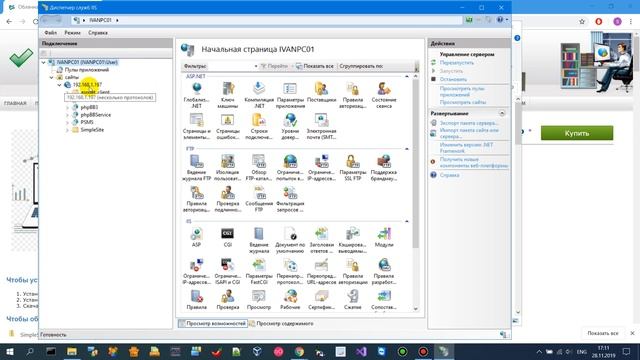Open the Ключ машины feature

coord(227,95)
